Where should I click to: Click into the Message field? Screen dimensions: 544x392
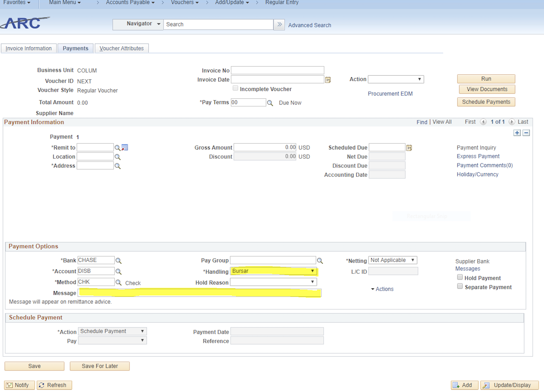click(x=200, y=293)
